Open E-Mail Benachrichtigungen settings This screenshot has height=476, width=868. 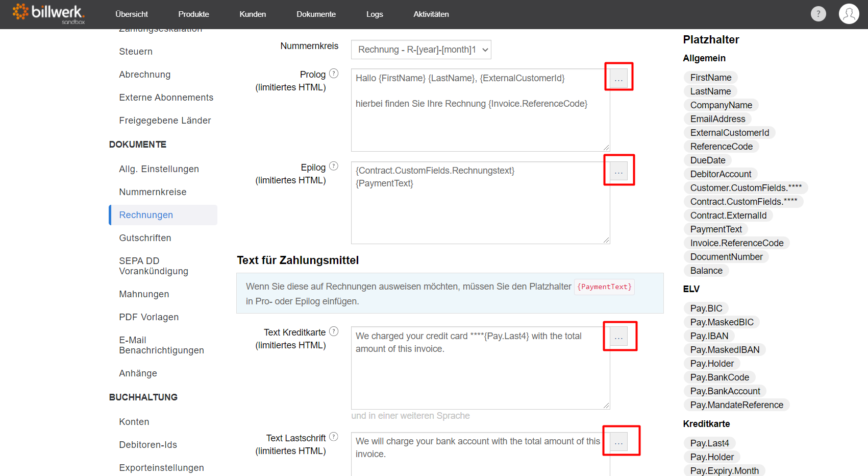[161, 345]
